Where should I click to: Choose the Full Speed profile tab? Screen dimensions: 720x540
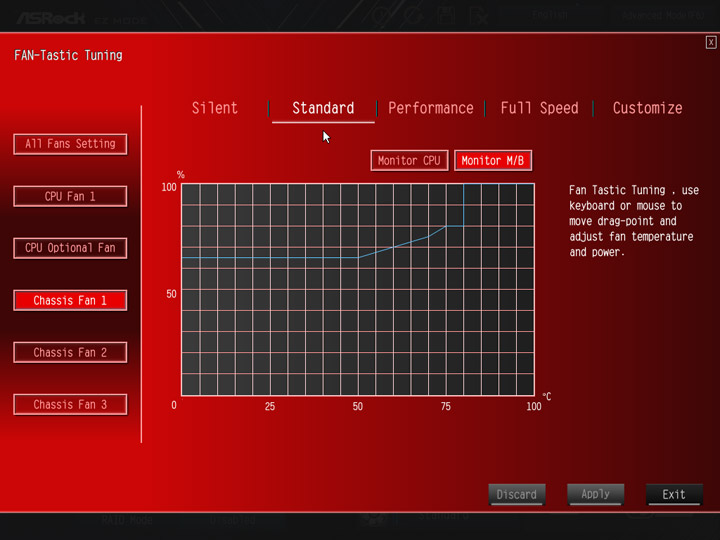click(x=540, y=108)
